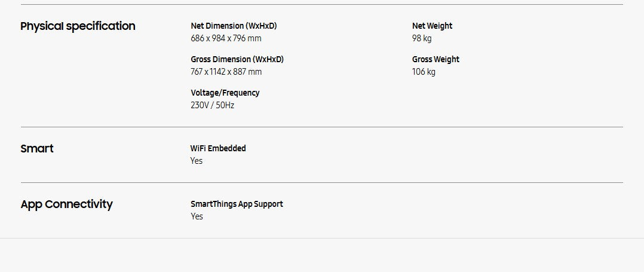Click the Yes value under WiFi Embedded
Viewport: 644px width, 272px height.
click(x=197, y=161)
